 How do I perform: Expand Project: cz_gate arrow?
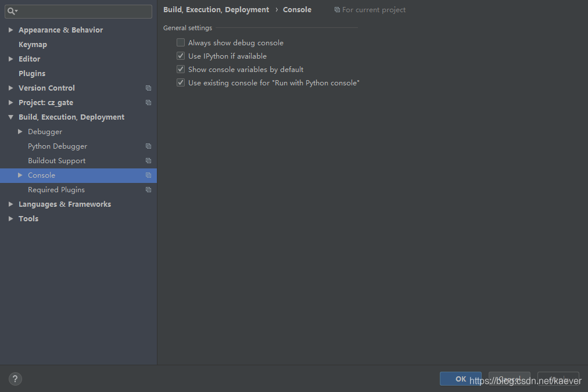(x=11, y=103)
